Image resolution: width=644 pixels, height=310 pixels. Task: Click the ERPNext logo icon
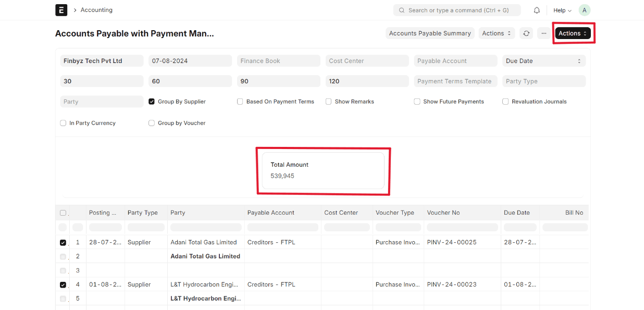[x=61, y=10]
